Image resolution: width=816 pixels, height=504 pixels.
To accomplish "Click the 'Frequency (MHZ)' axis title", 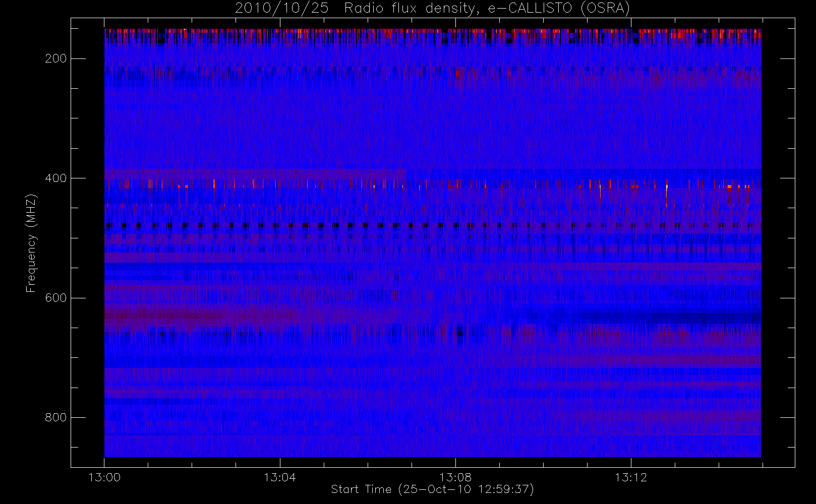I will tap(31, 243).
